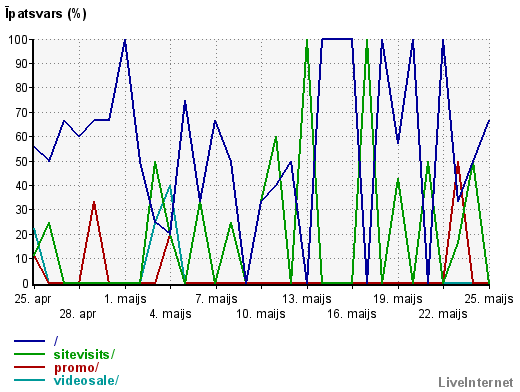Select the sitevisits/ legend label
The height and width of the screenshot is (392, 520).
tap(84, 354)
